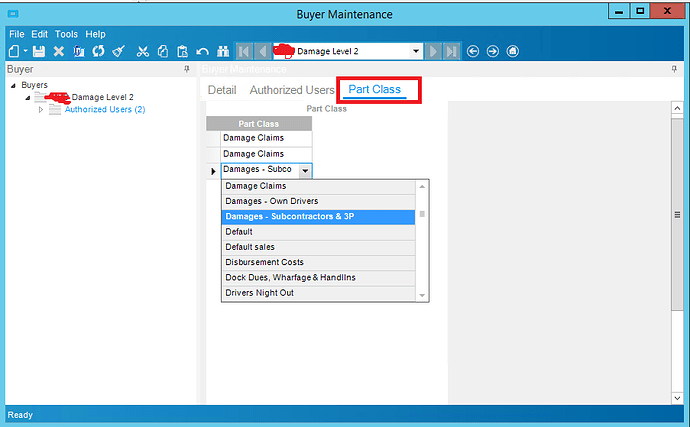Collapse the Damage Level 2 tree node

point(28,98)
